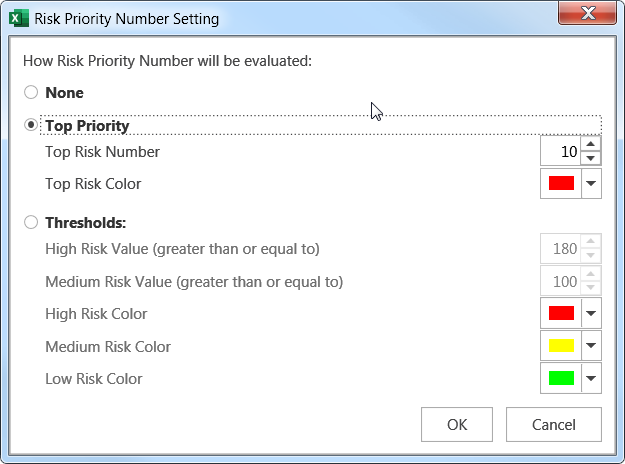Increase Top Risk Number with up arrow
This screenshot has width=625, height=464.
click(591, 146)
